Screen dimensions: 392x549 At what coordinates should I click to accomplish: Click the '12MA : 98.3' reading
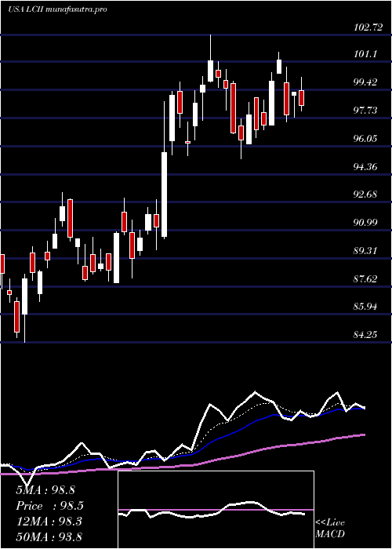coord(49,522)
